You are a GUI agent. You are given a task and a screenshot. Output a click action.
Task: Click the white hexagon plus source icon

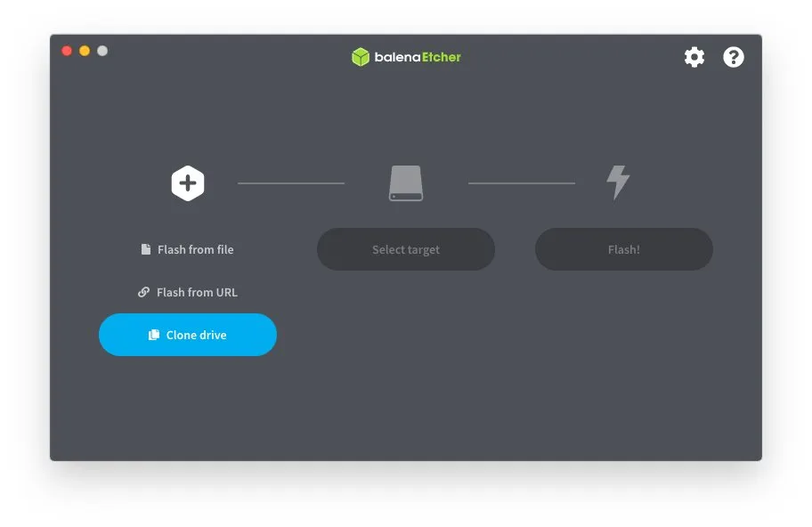coord(188,183)
